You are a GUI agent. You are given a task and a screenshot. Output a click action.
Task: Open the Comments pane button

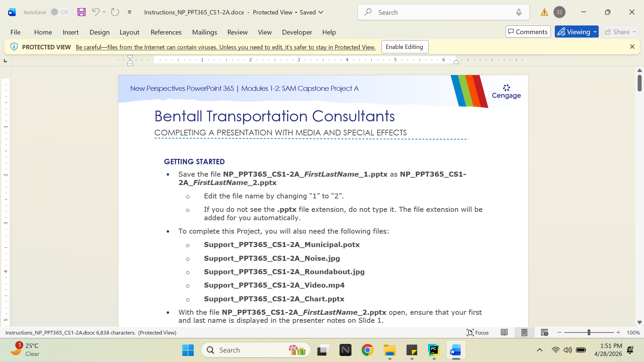[528, 32]
